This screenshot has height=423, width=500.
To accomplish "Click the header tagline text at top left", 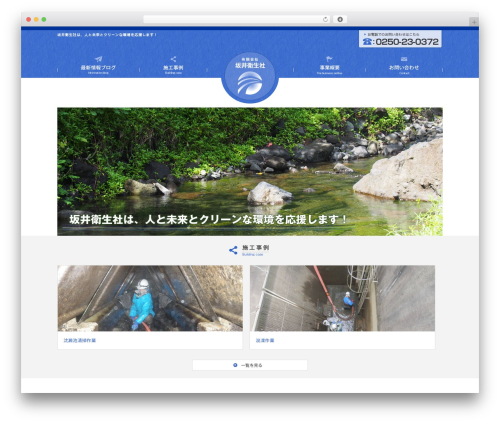I will [107, 35].
